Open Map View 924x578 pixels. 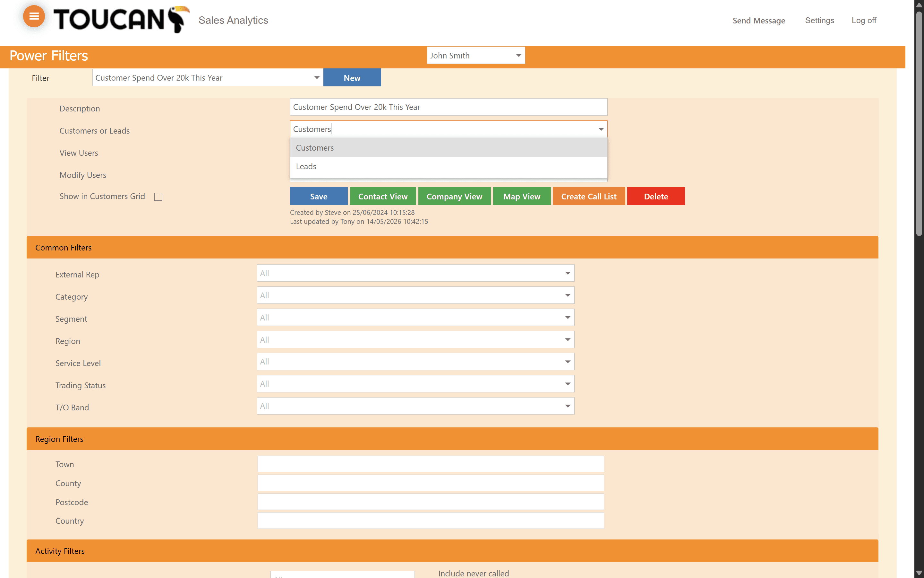tap(522, 196)
